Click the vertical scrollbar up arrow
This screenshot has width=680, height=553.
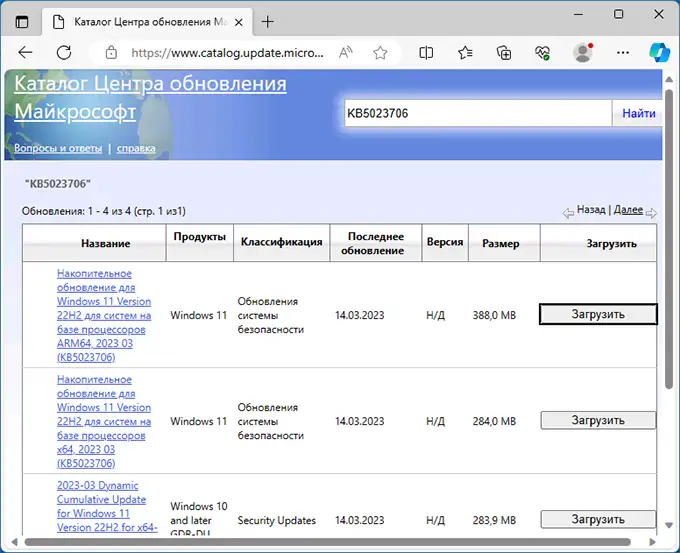click(x=669, y=80)
